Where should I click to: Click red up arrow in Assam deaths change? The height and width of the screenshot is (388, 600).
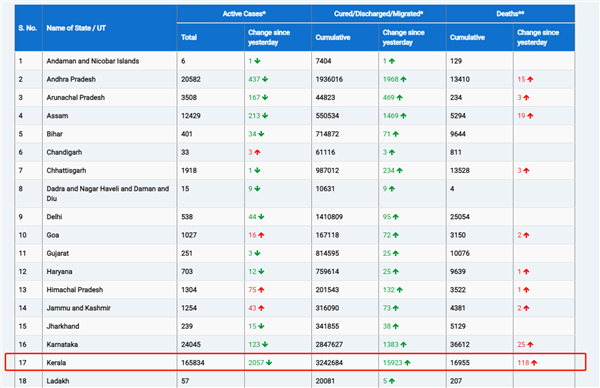point(530,116)
